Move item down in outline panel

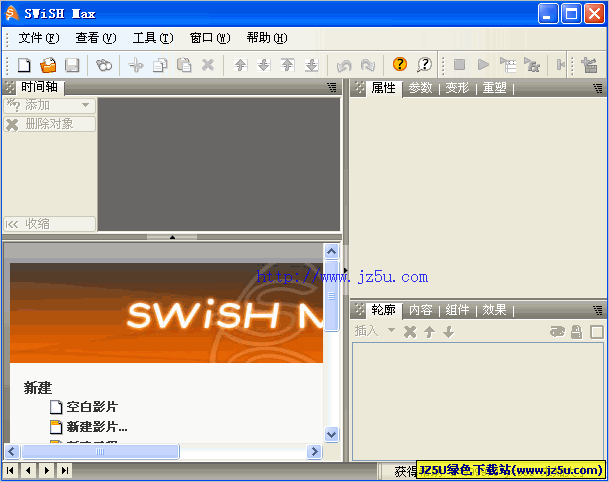pos(449,332)
